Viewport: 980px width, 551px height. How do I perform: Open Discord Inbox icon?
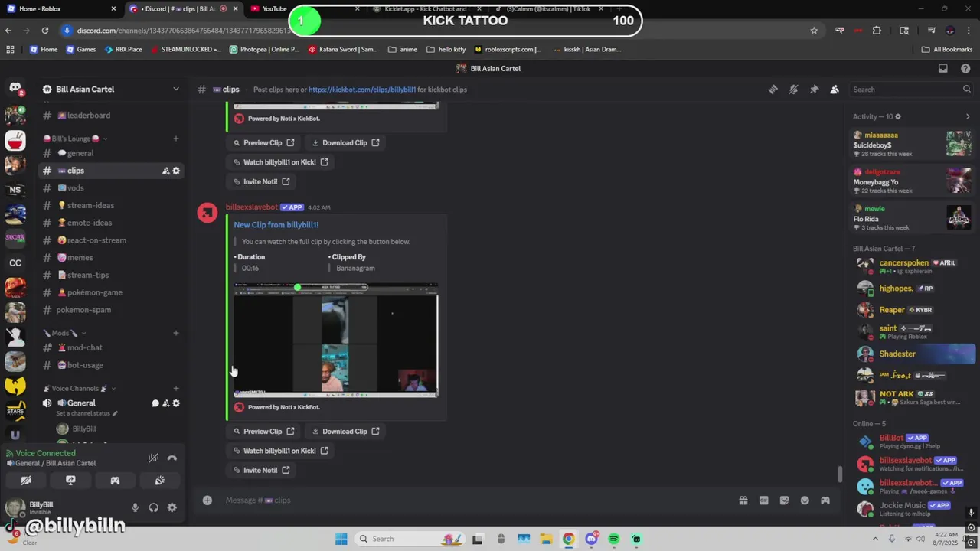[943, 68]
